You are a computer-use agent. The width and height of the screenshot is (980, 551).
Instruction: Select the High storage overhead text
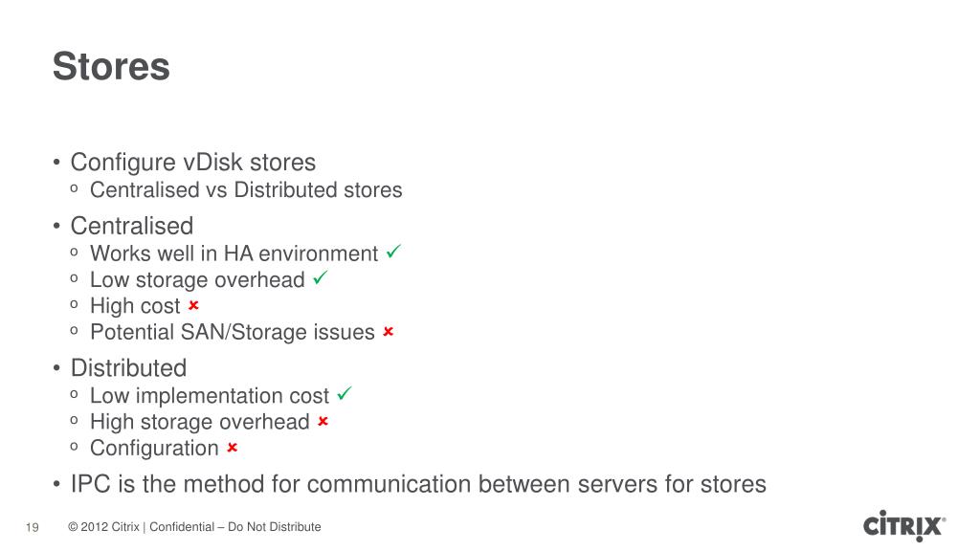click(200, 422)
